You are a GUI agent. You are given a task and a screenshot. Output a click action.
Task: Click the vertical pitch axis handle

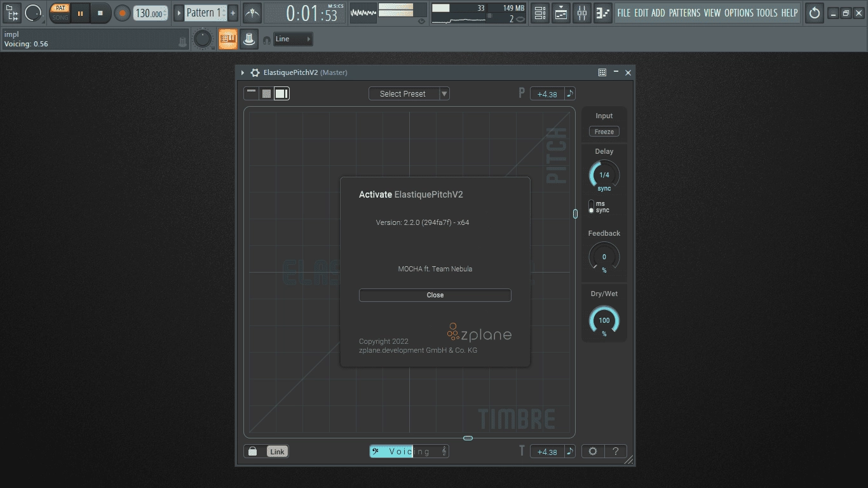coord(576,214)
